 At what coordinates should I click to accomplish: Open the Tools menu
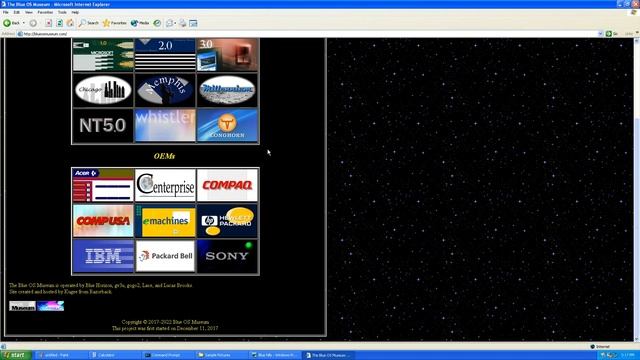coord(62,12)
